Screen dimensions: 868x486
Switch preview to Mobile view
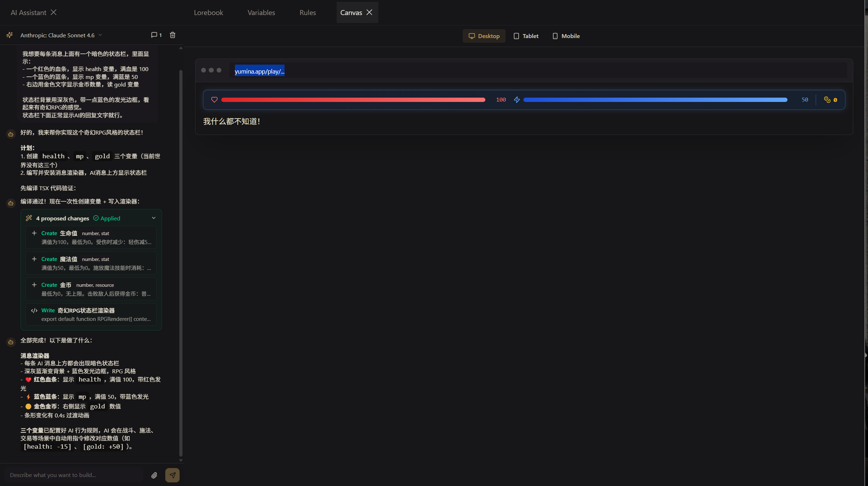566,36
